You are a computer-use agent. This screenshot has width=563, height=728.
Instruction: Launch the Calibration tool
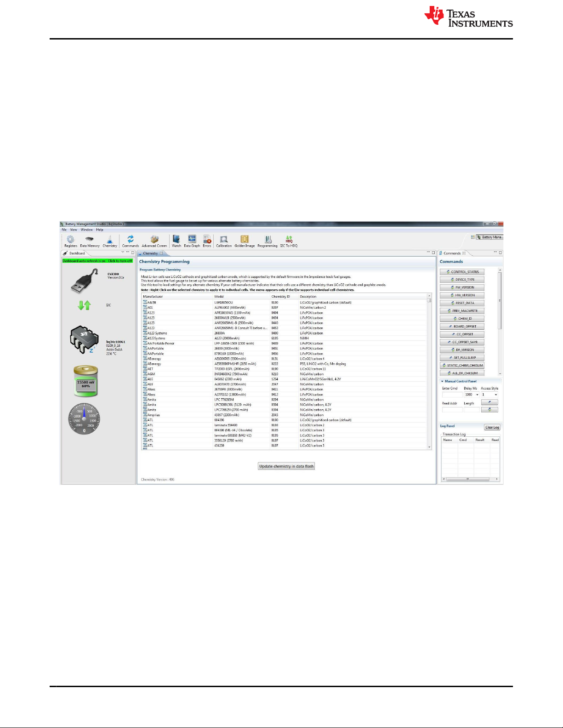click(224, 240)
